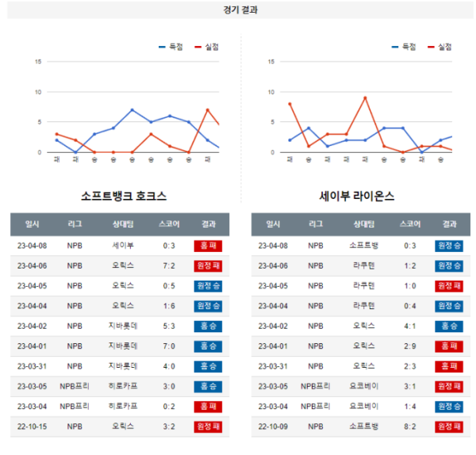Click red peak point at 9 in Seibu chart
Screen dimensions: 476x455
pyautogui.click(x=365, y=98)
